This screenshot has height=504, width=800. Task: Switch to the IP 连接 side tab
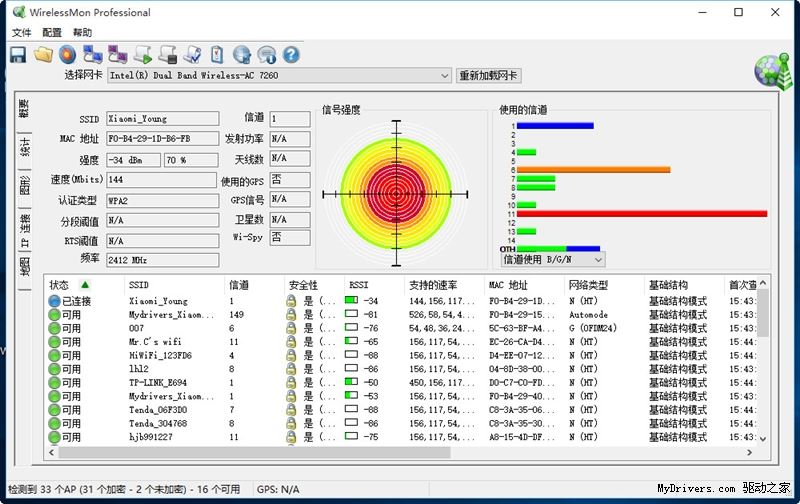(x=24, y=231)
